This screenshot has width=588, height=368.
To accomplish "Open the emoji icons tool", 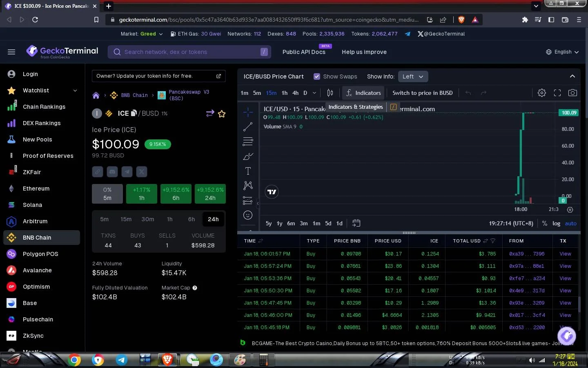I will [248, 215].
